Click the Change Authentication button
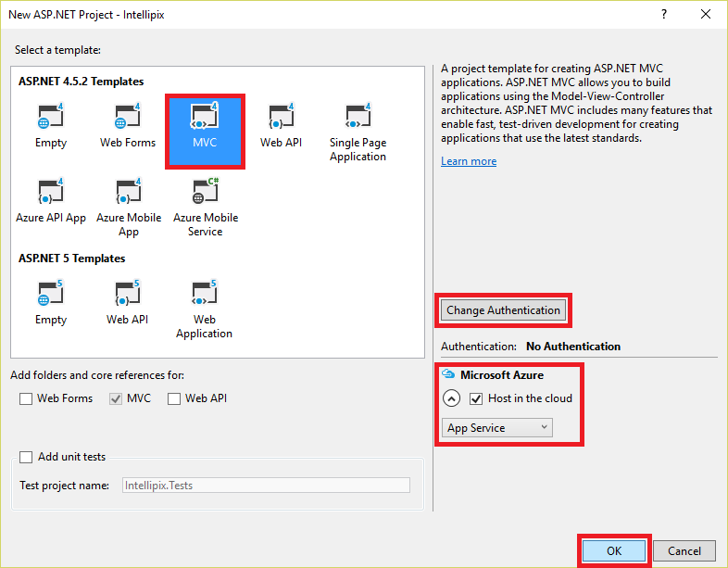The image size is (728, 568). (503, 310)
